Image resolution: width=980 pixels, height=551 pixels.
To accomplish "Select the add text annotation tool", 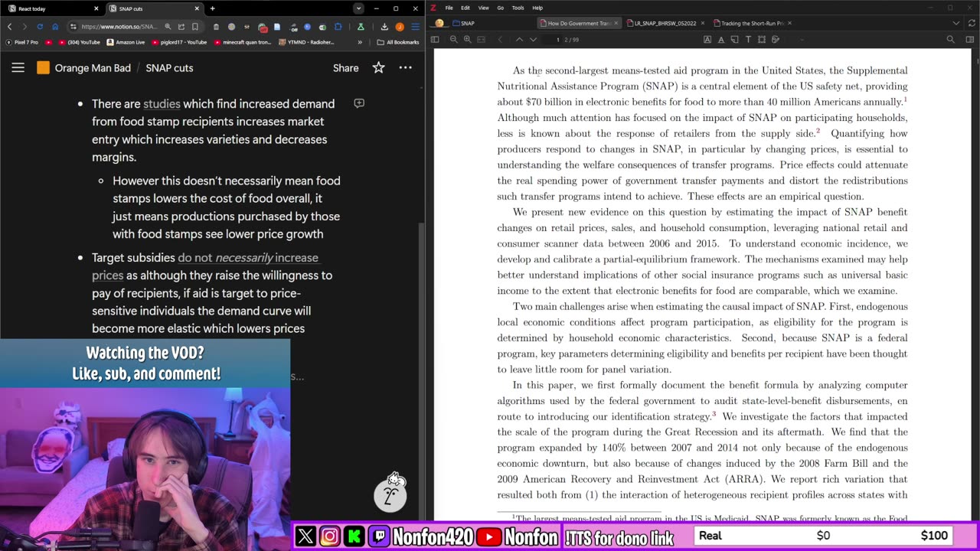I will (748, 39).
